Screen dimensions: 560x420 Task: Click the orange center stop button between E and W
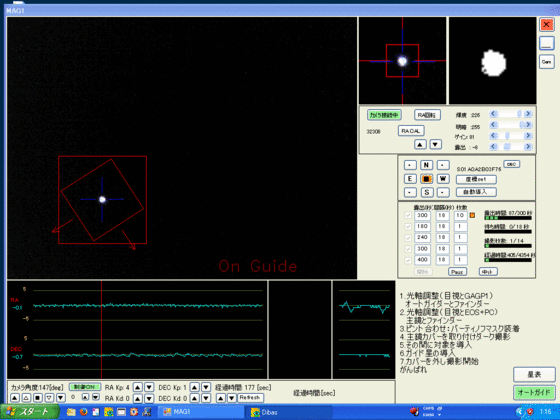click(426, 179)
